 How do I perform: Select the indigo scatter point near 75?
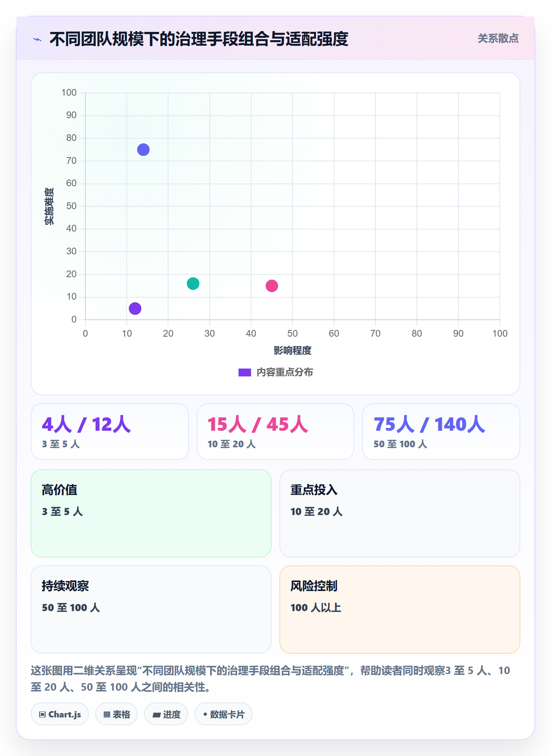click(x=143, y=150)
